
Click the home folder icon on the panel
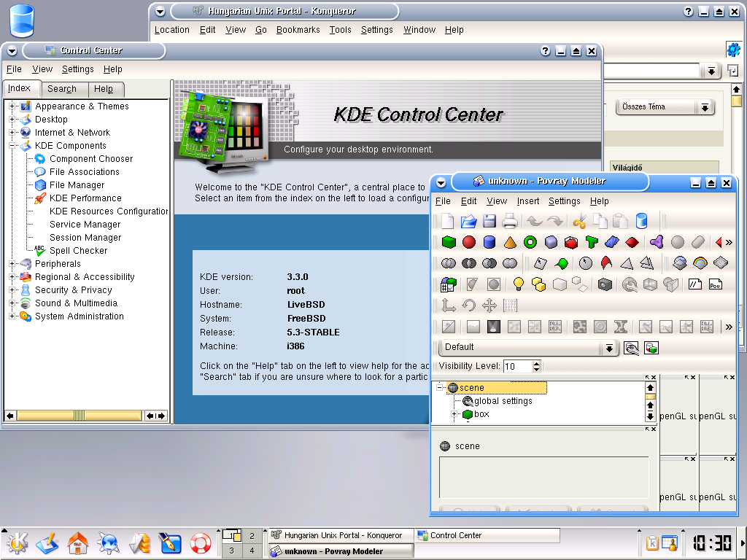click(77, 542)
